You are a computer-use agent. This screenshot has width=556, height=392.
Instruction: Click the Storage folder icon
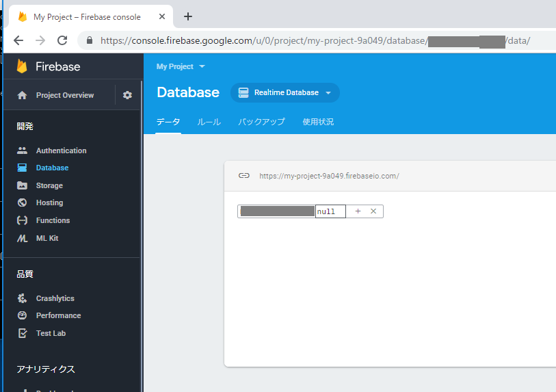click(x=22, y=185)
